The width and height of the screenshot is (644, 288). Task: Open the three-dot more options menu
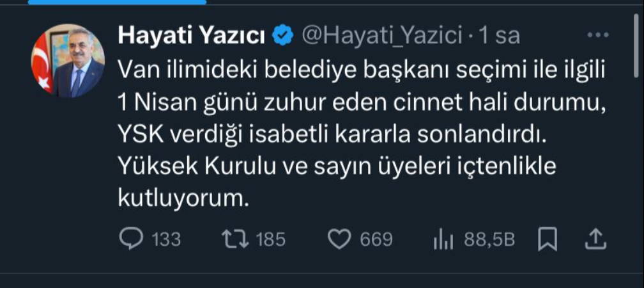point(597,35)
